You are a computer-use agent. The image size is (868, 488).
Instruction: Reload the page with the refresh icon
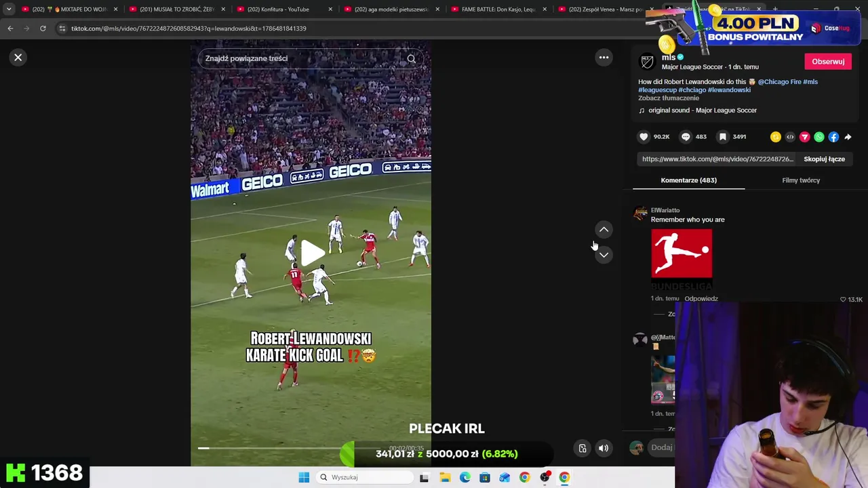point(43,28)
